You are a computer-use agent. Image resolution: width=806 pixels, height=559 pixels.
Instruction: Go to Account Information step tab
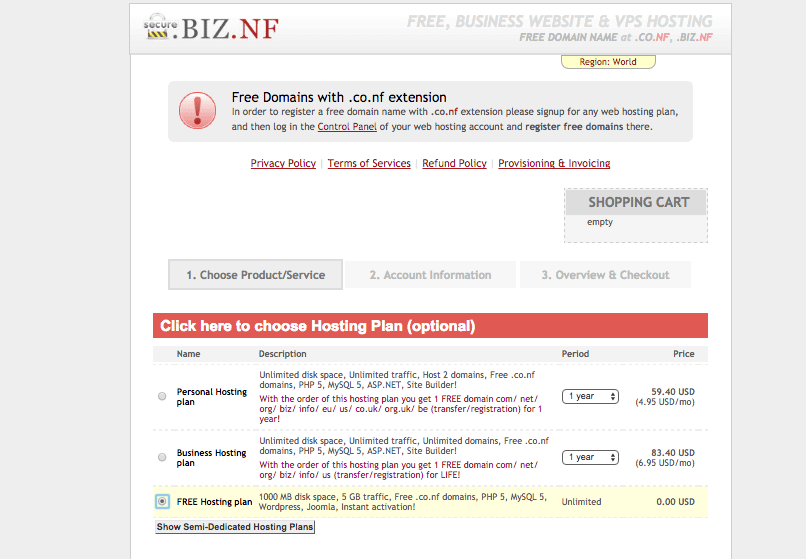[430, 275]
